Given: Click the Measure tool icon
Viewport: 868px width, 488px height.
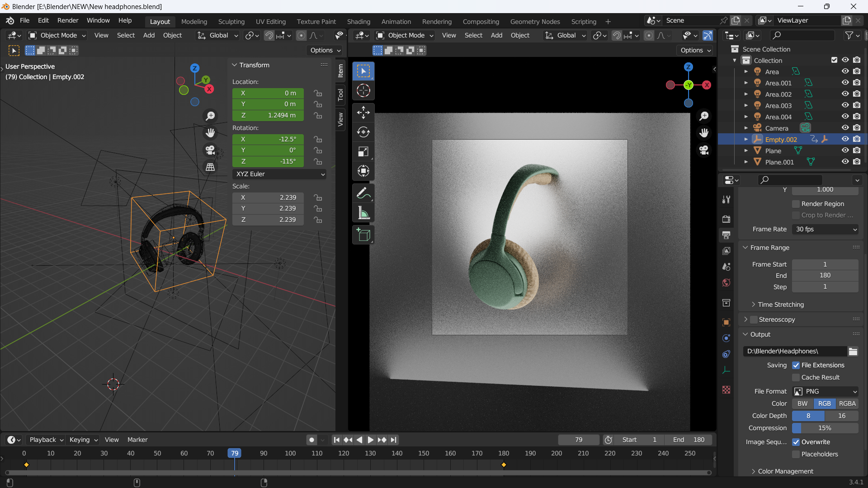Looking at the screenshot, I should [x=363, y=213].
